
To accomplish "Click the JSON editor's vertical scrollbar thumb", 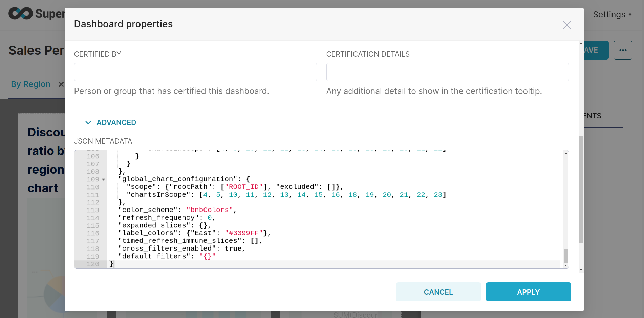I will pos(566,256).
